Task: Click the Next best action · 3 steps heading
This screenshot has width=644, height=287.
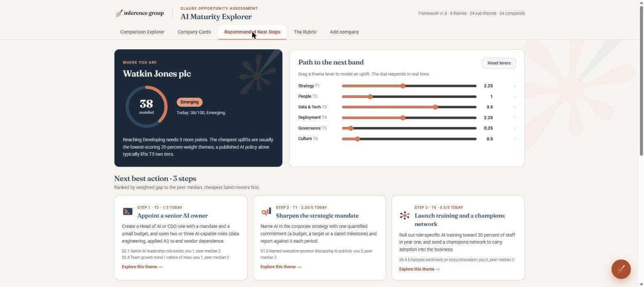Action: (155, 179)
